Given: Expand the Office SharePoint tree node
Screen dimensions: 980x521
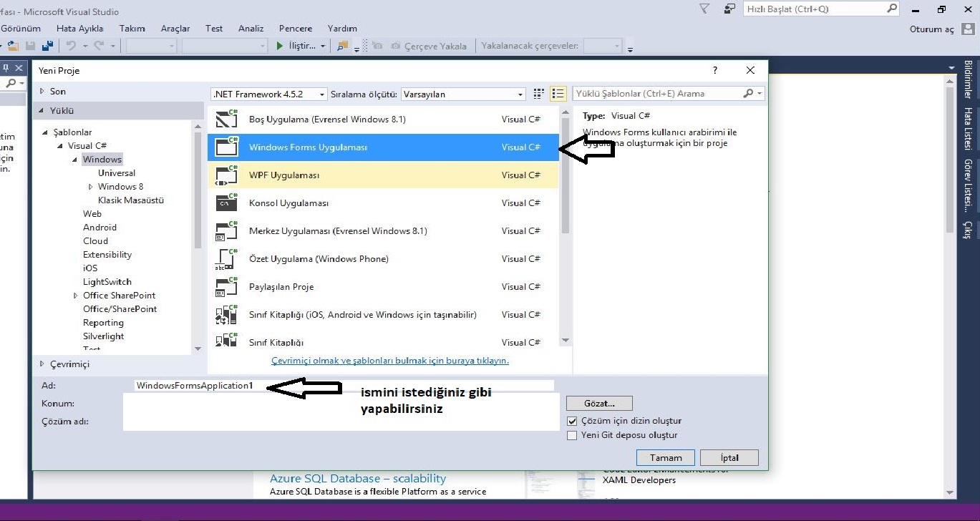Looking at the screenshot, I should pyautogui.click(x=76, y=296).
